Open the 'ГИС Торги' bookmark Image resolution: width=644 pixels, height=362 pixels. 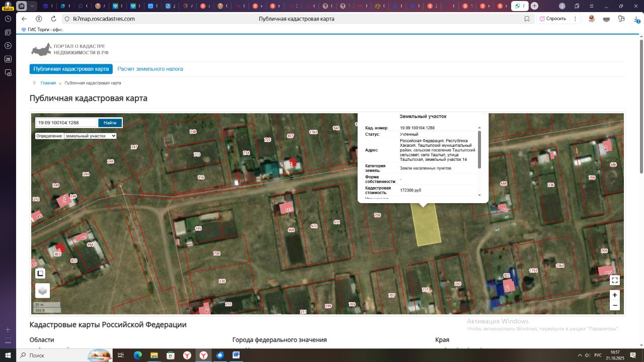(41, 30)
